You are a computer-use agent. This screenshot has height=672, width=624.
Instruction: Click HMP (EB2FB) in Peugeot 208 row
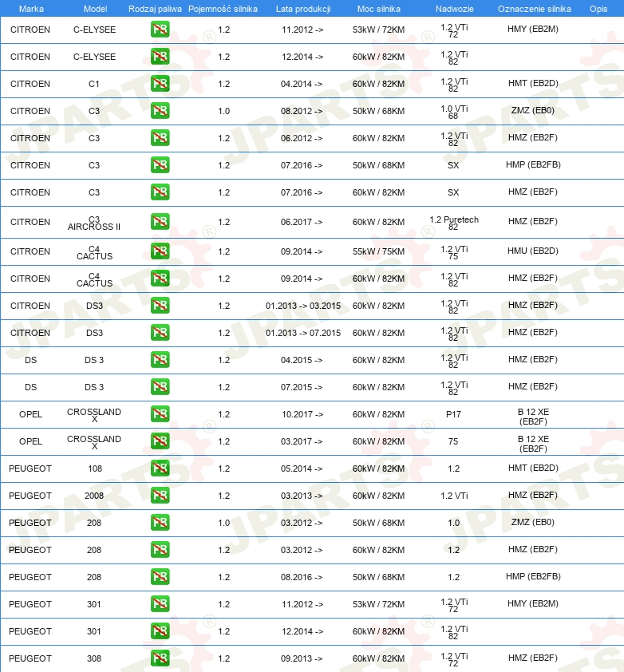533,576
